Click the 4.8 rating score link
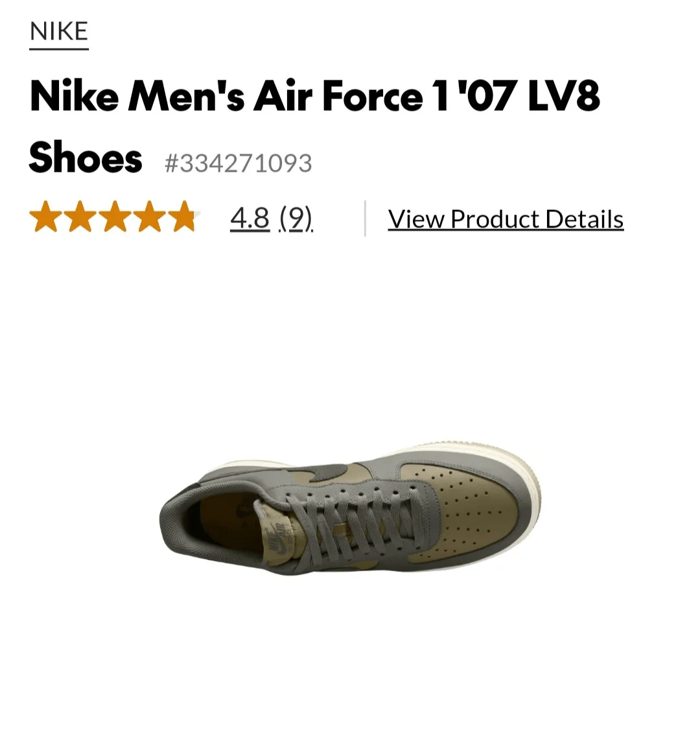The image size is (700, 741). (x=250, y=218)
